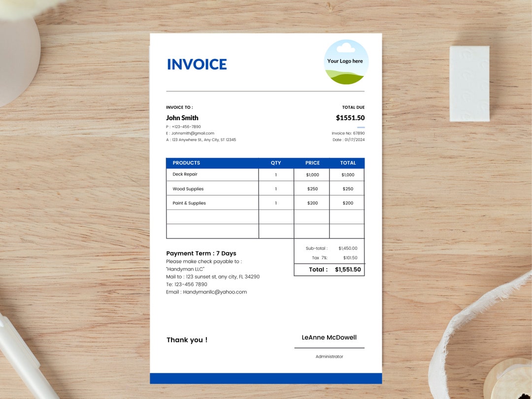
Task: Select the Deck Repair line item row
Action: click(x=212, y=174)
